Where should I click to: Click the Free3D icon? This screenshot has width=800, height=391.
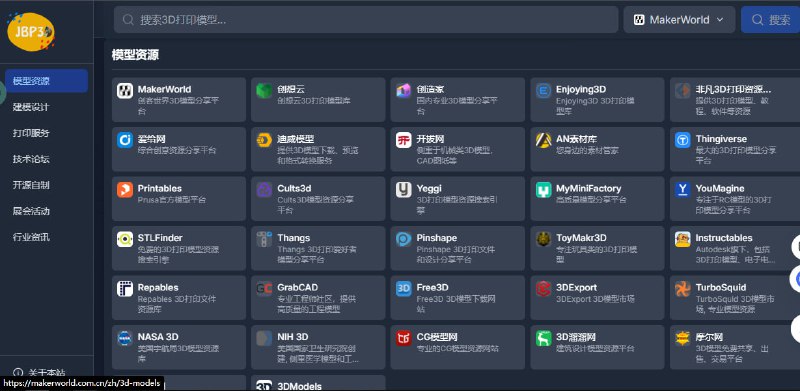pyautogui.click(x=404, y=289)
